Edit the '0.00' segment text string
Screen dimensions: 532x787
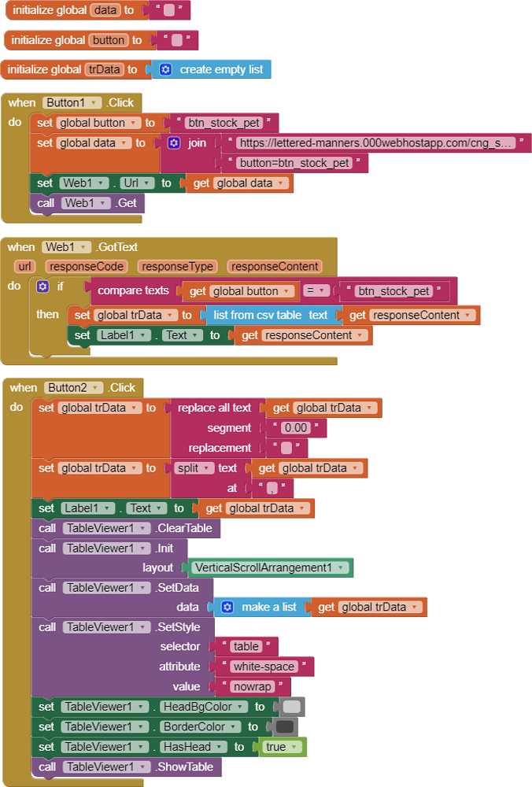pyautogui.click(x=296, y=427)
